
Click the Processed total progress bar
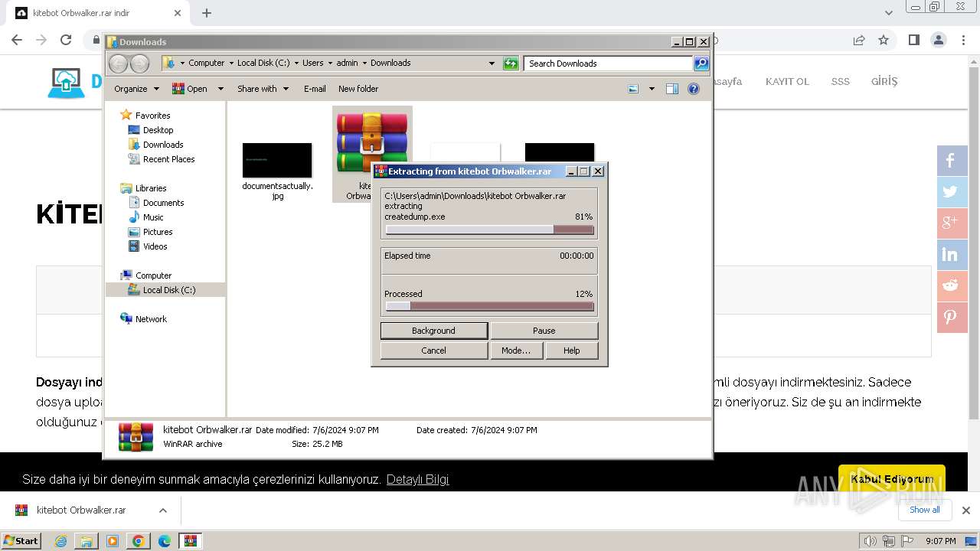[x=489, y=306]
